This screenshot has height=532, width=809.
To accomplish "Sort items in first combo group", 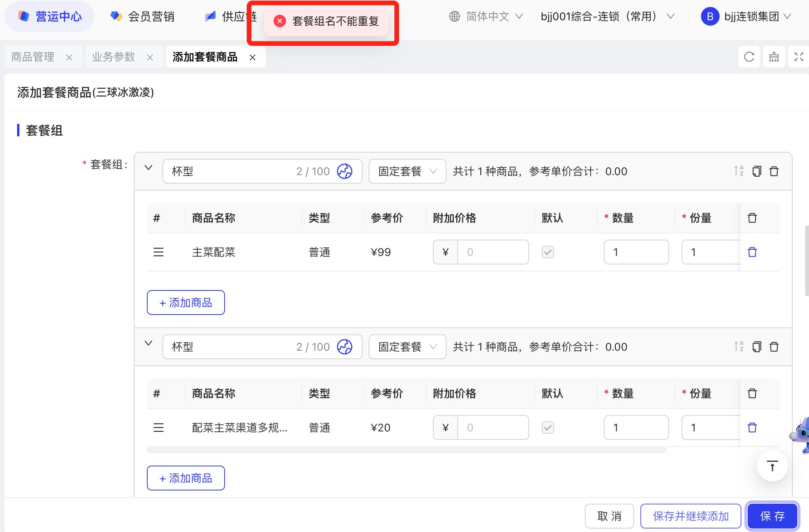I will click(x=739, y=171).
